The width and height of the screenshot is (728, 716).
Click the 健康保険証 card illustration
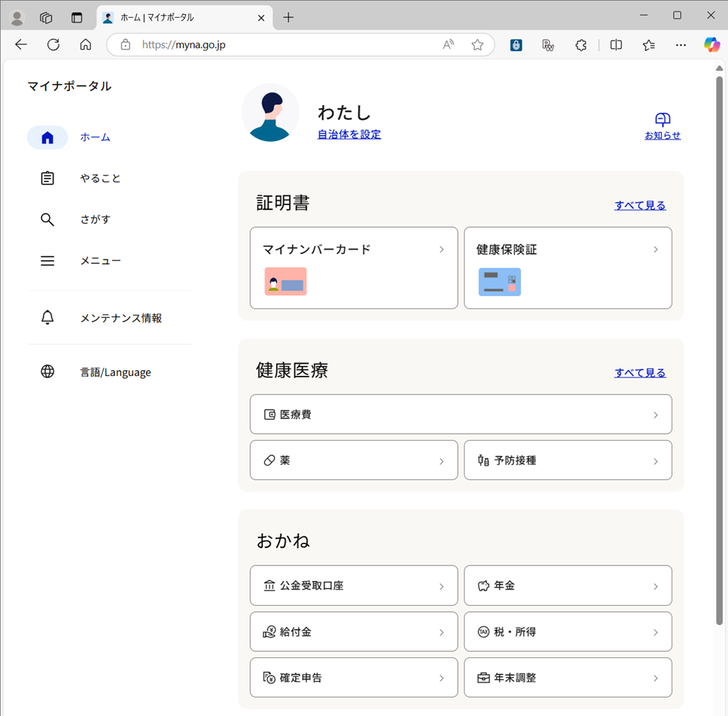coord(500,282)
